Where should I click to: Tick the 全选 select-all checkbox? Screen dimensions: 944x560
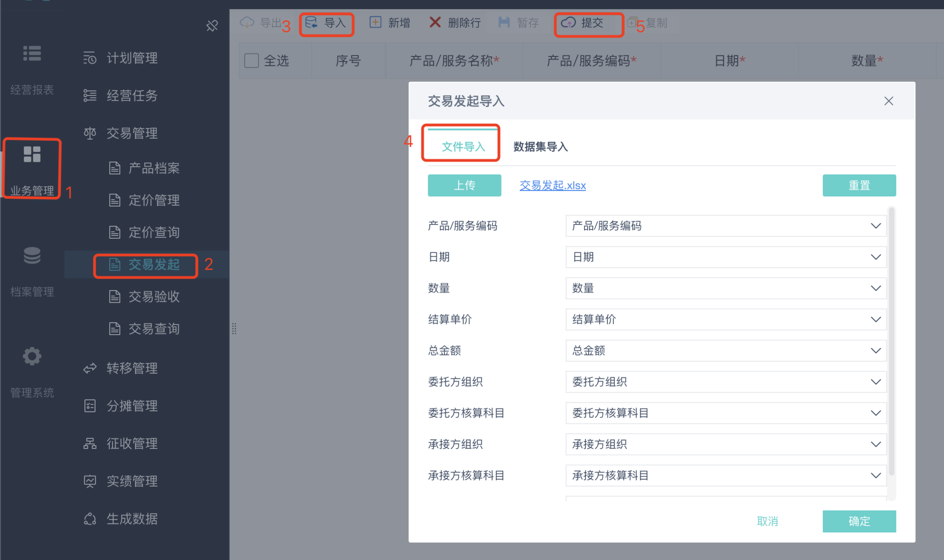pyautogui.click(x=252, y=60)
